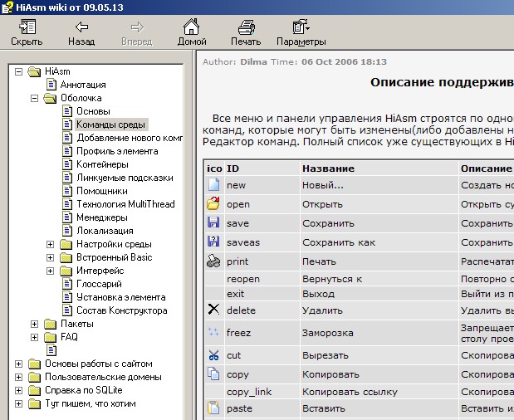
Task: Click the scissors cut icon in table
Action: [x=213, y=354]
